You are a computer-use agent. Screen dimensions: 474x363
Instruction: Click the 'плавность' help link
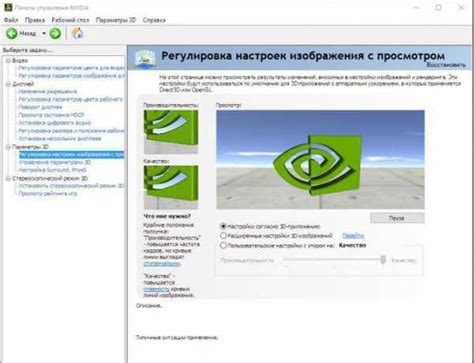(x=156, y=289)
